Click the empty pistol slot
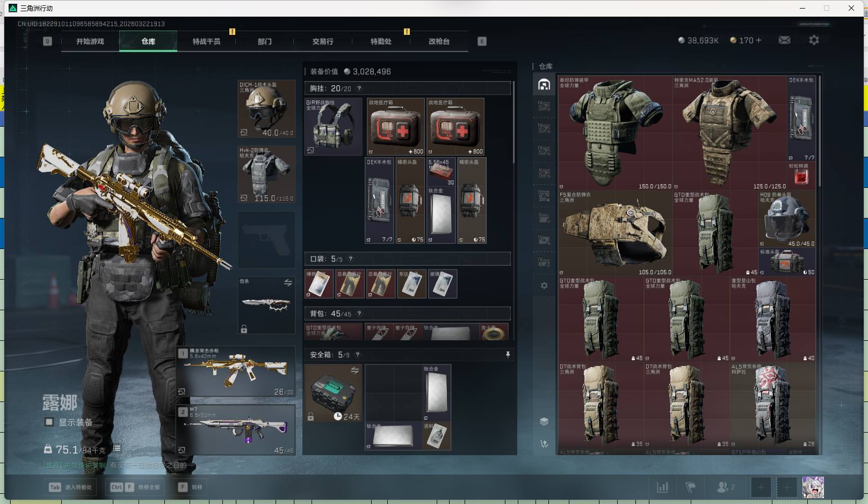The image size is (868, 504). [x=266, y=240]
